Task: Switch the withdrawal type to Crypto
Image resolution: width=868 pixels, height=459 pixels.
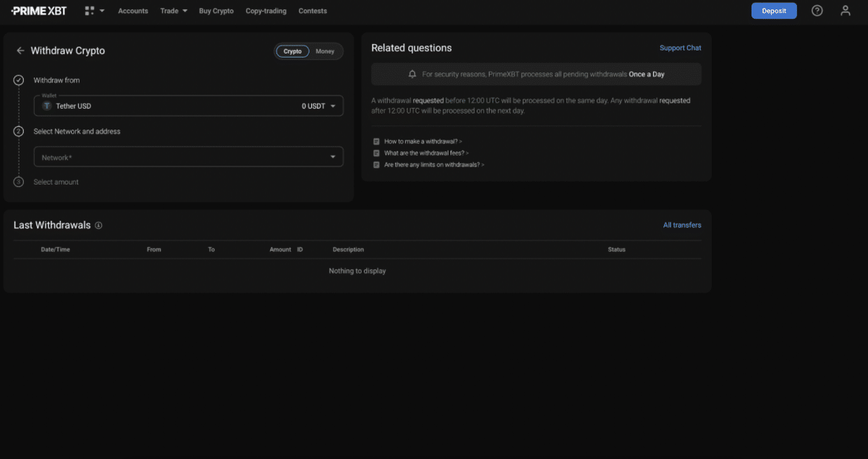Action: point(293,51)
